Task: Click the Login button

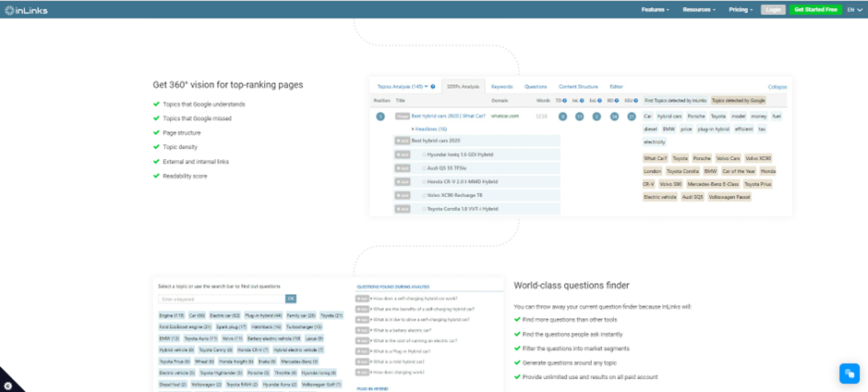Action: pyautogui.click(x=773, y=9)
